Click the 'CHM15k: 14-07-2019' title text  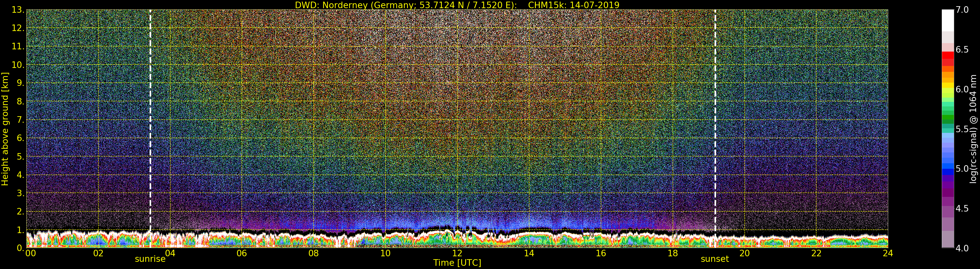574,5
